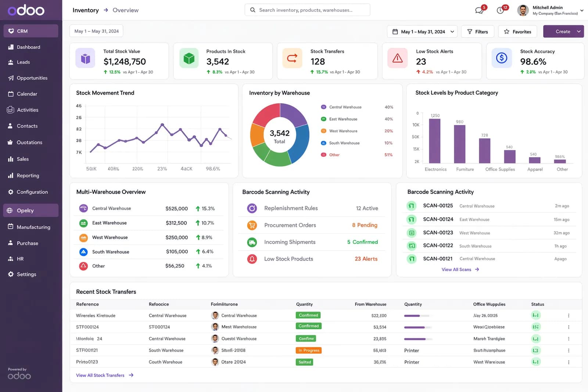The height and width of the screenshot is (392, 588).
Task: Open row menu for STF000124 transfer
Action: click(569, 327)
